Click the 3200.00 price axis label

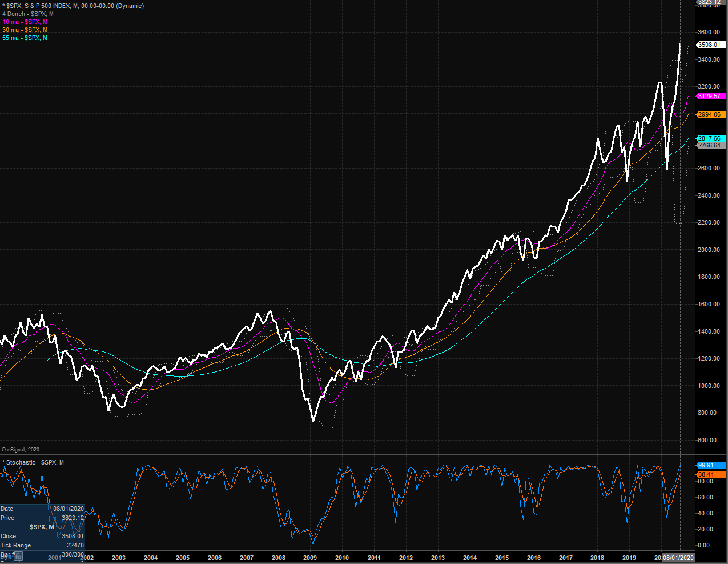(x=709, y=87)
